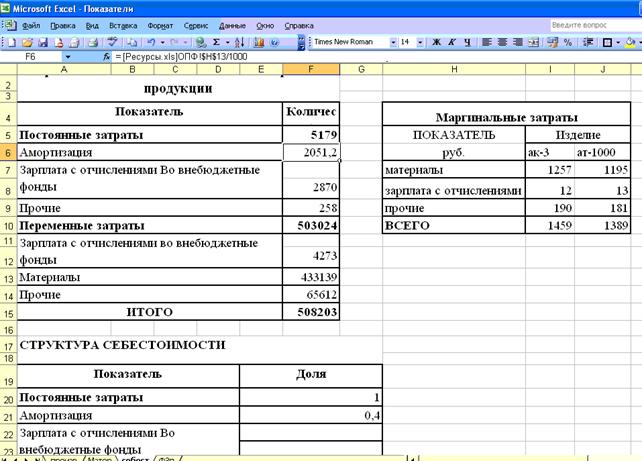Click the fx insert function button
642x461 pixels.
106,56
